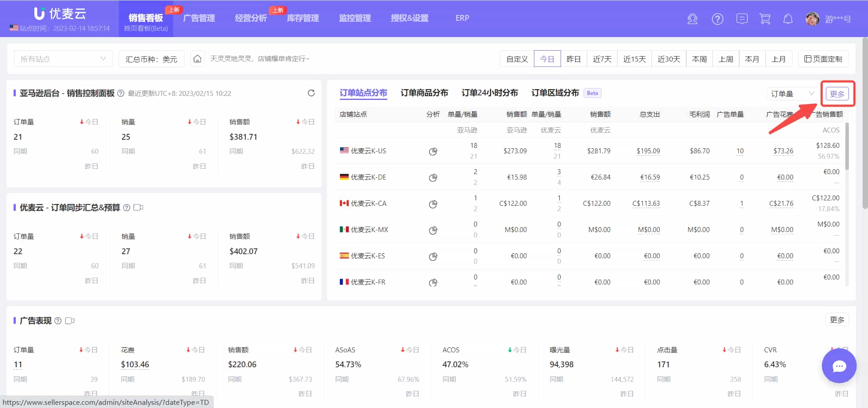The height and width of the screenshot is (408, 868).
Task: Open customer service headset icon
Action: (692, 19)
